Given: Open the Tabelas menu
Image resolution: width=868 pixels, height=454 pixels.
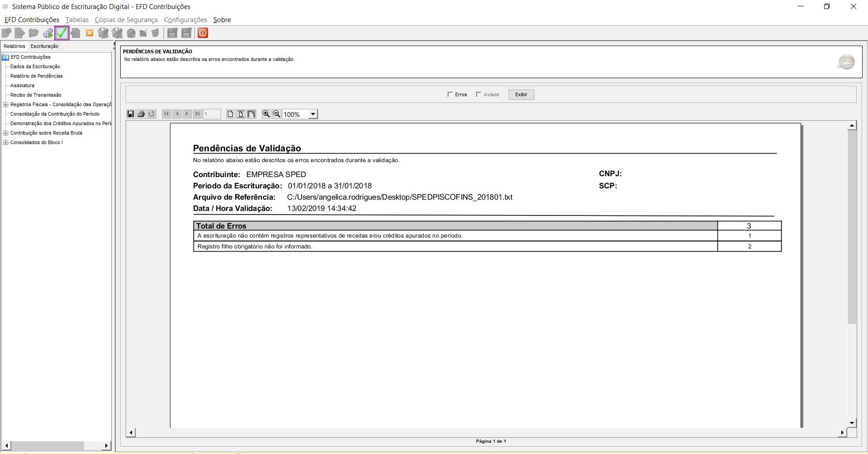Looking at the screenshot, I should pyautogui.click(x=77, y=20).
